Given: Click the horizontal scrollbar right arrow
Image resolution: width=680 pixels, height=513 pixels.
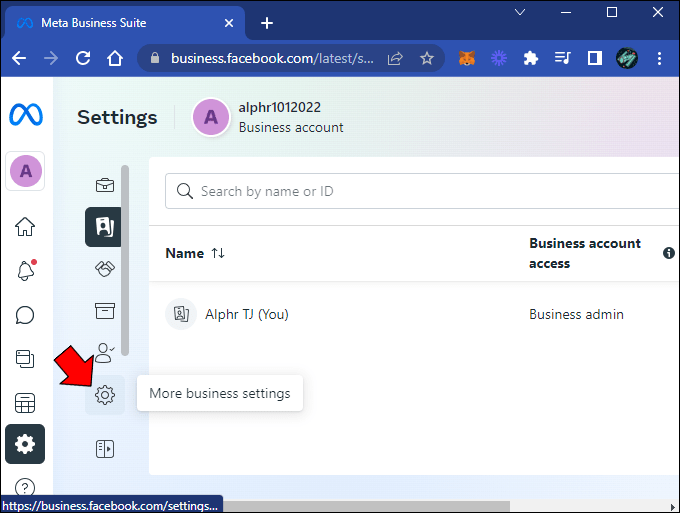Looking at the screenshot, I should point(673,506).
